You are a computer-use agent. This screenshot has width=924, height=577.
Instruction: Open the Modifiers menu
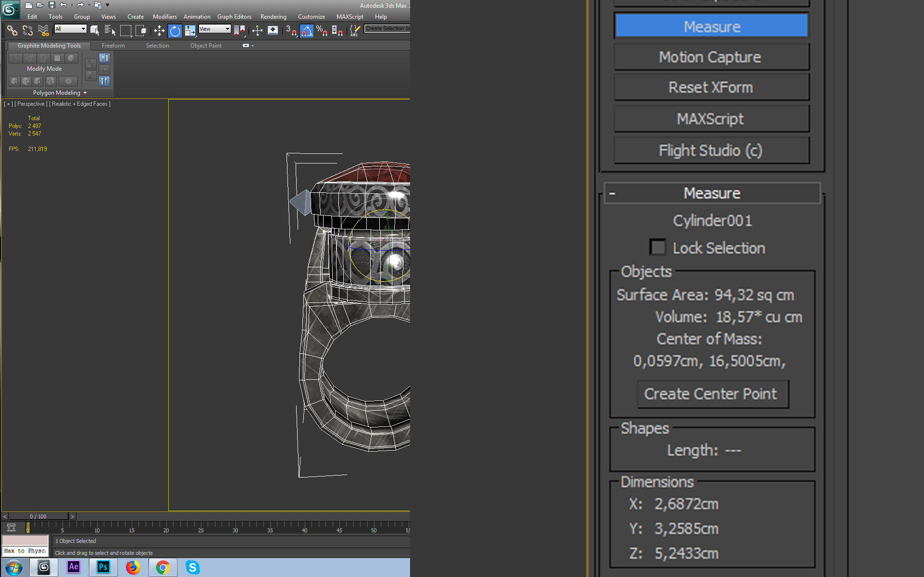(164, 17)
